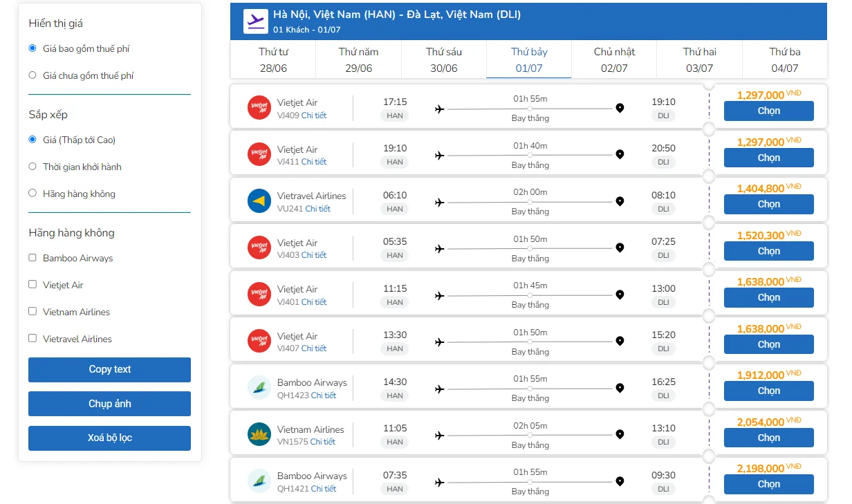
Task: Click the Bamboo Airways logo for QH1423
Action: [x=259, y=388]
